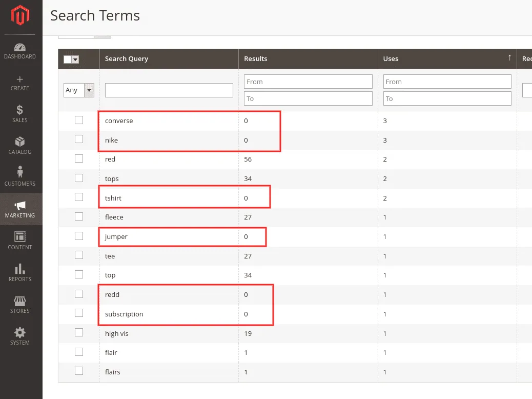Open the Sales dollar icon
Screen dimensions: 532x399
click(19, 110)
